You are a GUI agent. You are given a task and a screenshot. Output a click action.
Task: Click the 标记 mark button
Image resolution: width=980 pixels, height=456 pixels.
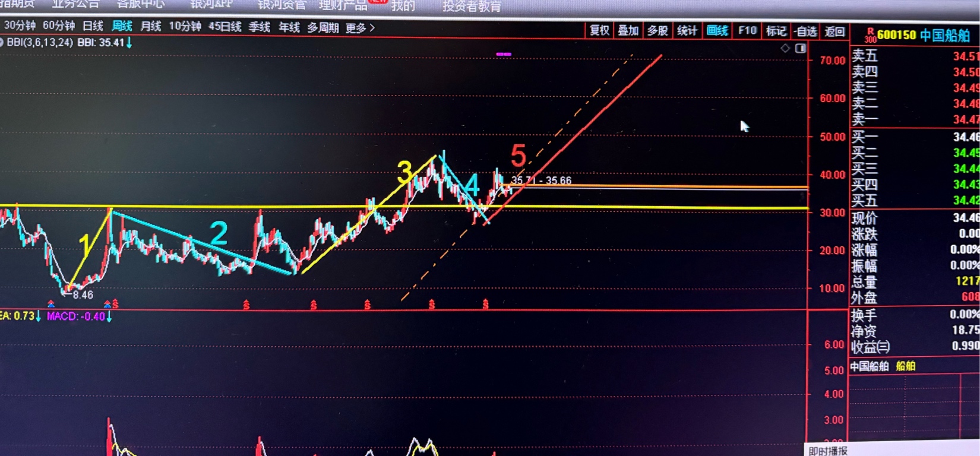pyautogui.click(x=776, y=31)
